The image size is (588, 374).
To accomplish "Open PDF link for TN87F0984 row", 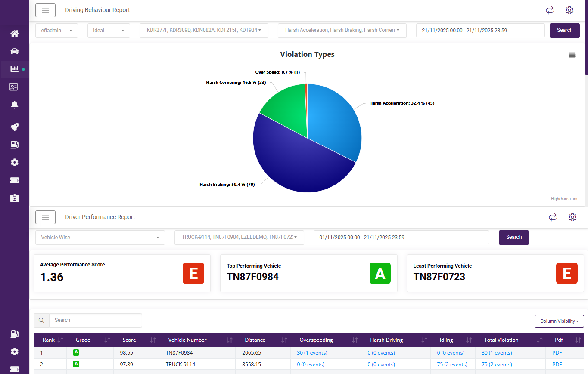I will [x=557, y=353].
